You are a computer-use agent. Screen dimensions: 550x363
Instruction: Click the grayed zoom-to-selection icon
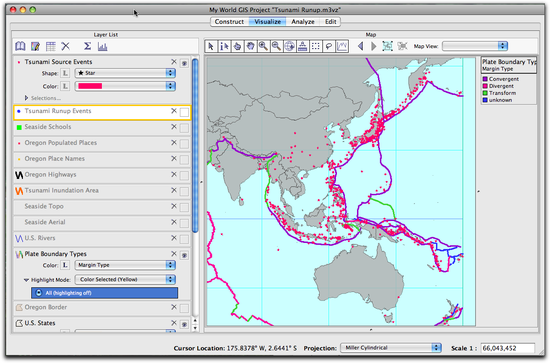coord(402,46)
